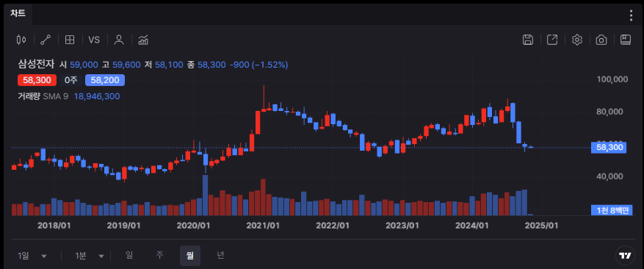This screenshot has height=269, width=644.
Task: Click the 저 58,100 low price value
Action: click(x=164, y=65)
